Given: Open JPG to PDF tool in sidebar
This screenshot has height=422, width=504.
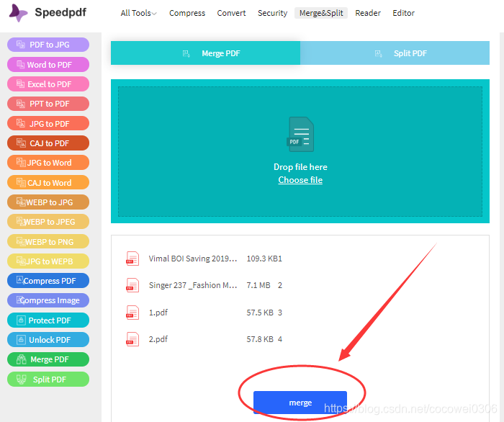Looking at the screenshot, I should (x=48, y=123).
